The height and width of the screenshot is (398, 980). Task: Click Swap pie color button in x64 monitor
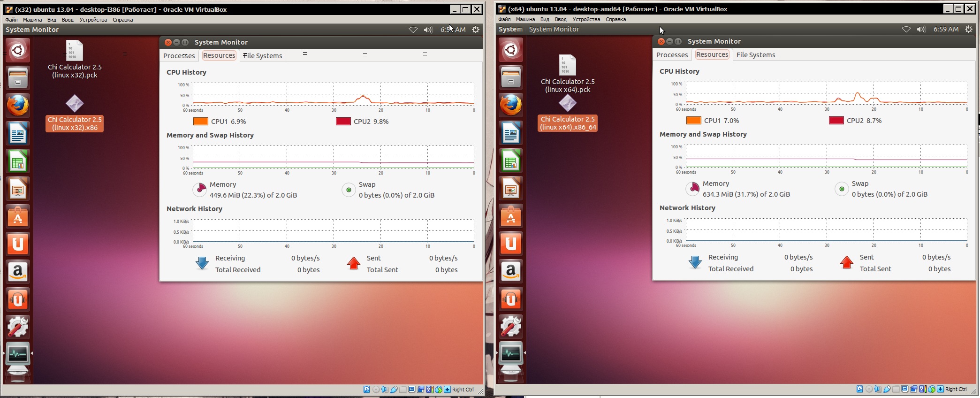(842, 189)
